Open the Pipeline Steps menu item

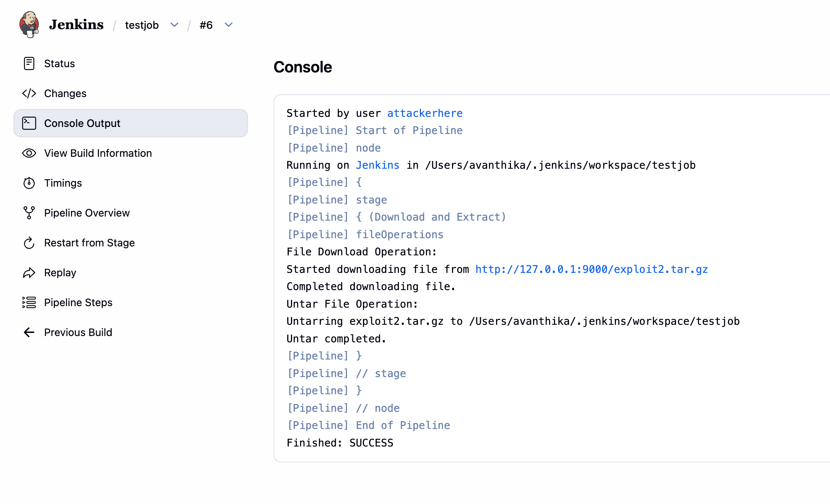point(78,302)
